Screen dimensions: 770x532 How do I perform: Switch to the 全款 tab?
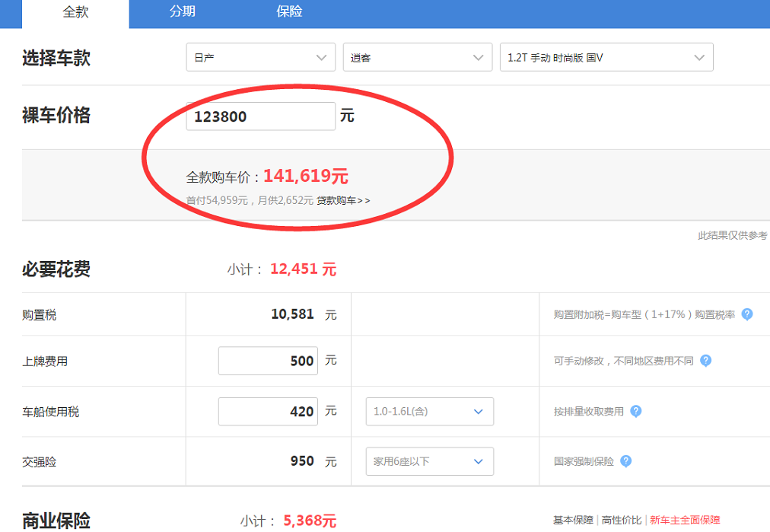75,13
